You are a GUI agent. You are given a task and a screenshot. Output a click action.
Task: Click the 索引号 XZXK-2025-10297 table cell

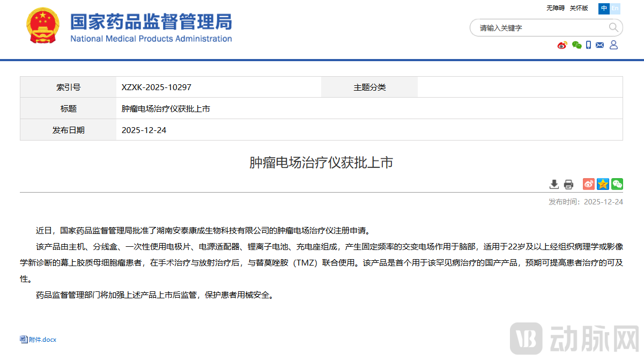click(x=156, y=87)
